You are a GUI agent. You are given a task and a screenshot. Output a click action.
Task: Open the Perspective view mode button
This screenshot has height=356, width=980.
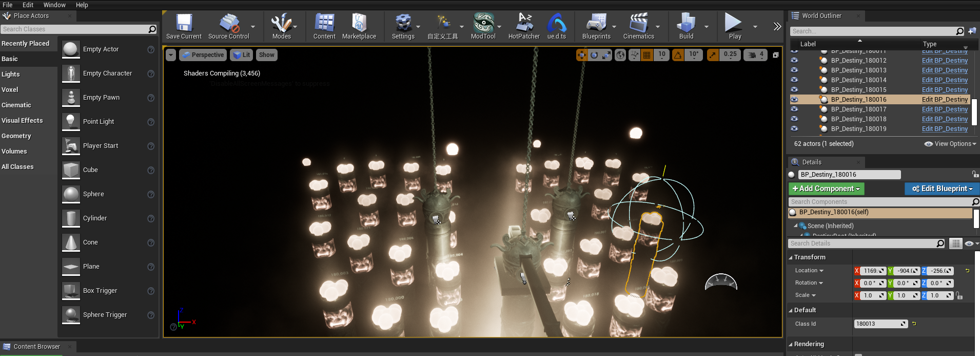[203, 55]
